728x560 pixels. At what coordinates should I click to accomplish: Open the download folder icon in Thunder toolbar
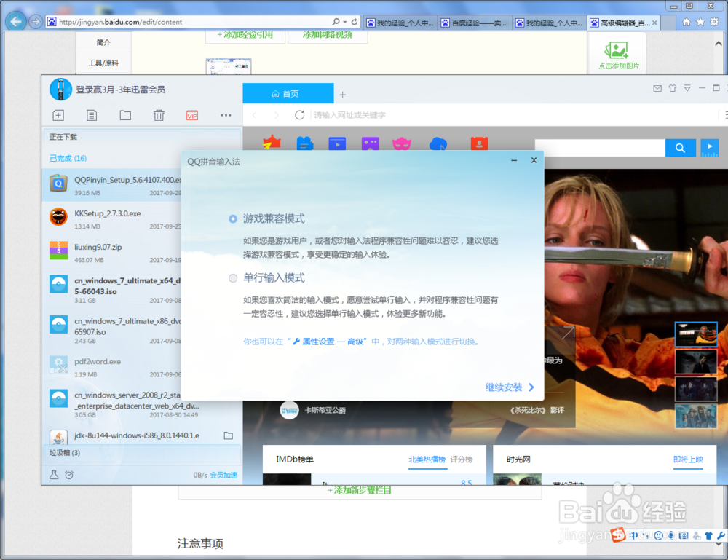tap(125, 115)
